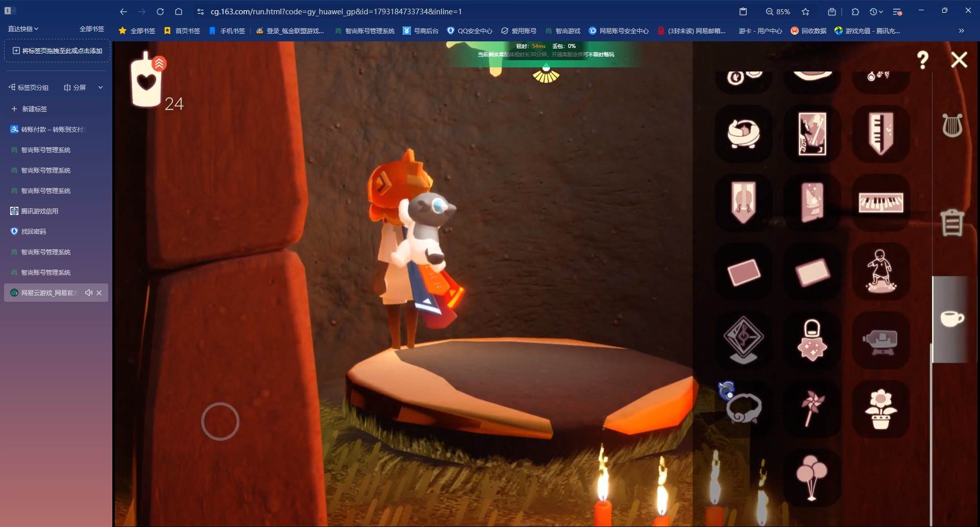Open 网易账号安全中心 bookmark

pos(619,31)
